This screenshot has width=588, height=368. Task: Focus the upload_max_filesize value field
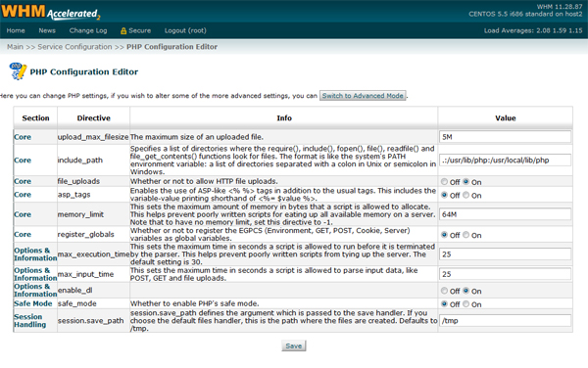click(505, 137)
